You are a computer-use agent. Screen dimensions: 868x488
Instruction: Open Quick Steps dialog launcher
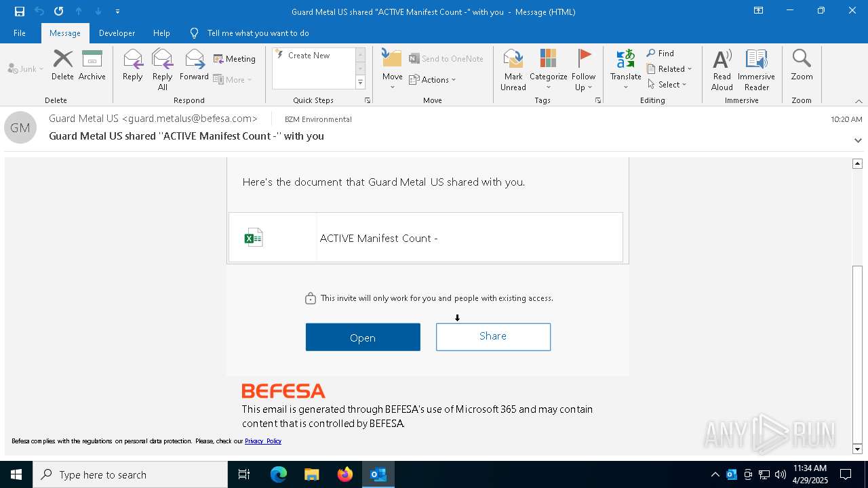pyautogui.click(x=368, y=100)
